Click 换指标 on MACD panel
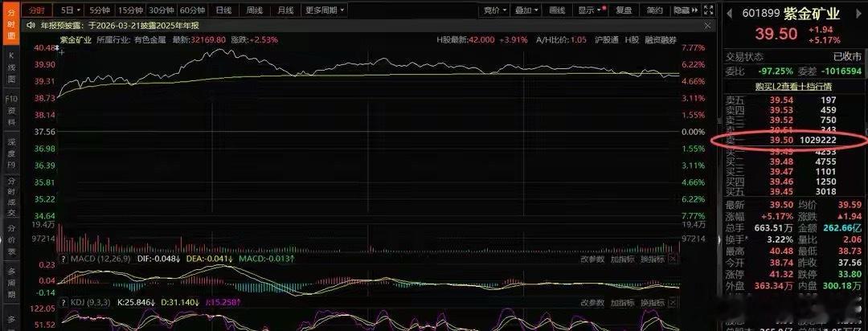 tap(652, 259)
